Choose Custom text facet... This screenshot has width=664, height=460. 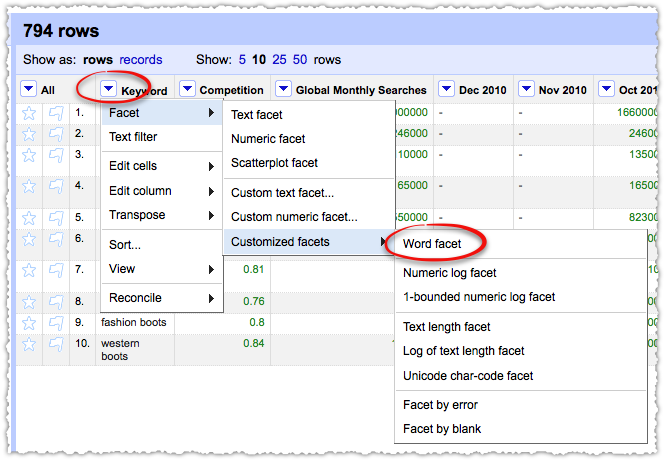[309, 193]
